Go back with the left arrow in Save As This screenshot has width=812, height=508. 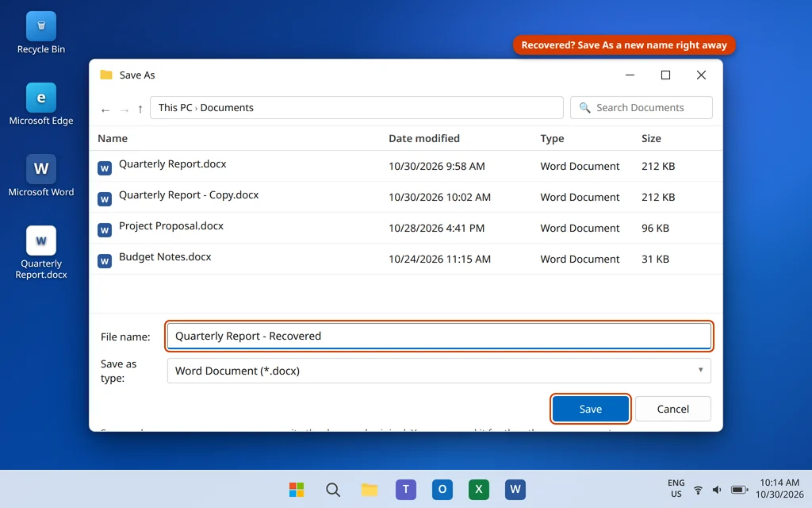(x=105, y=110)
